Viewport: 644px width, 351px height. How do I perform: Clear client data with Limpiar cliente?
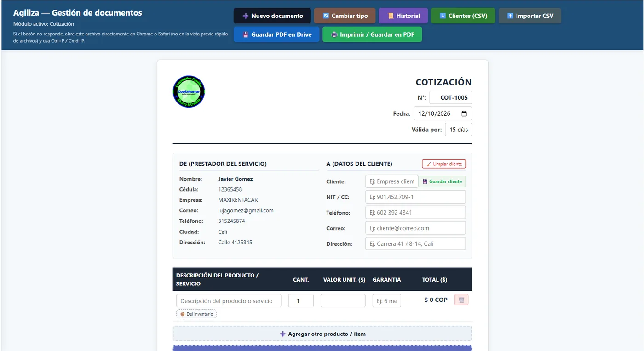point(444,164)
